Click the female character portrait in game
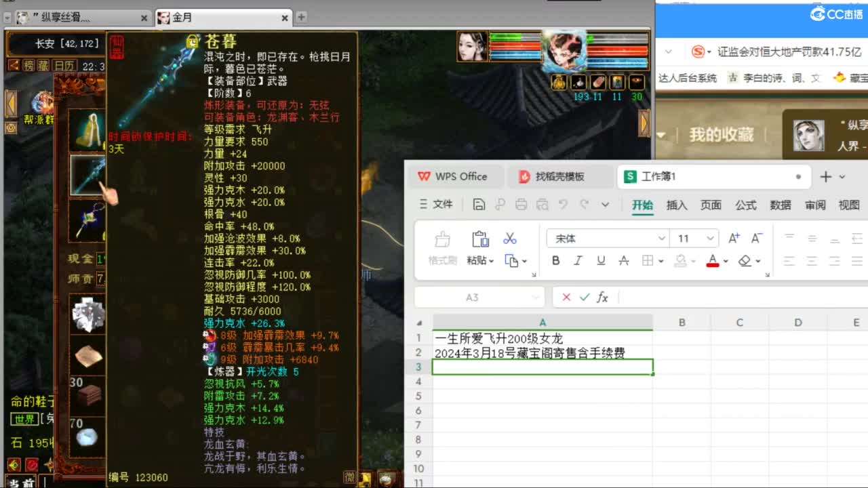The image size is (868, 488). point(472,47)
